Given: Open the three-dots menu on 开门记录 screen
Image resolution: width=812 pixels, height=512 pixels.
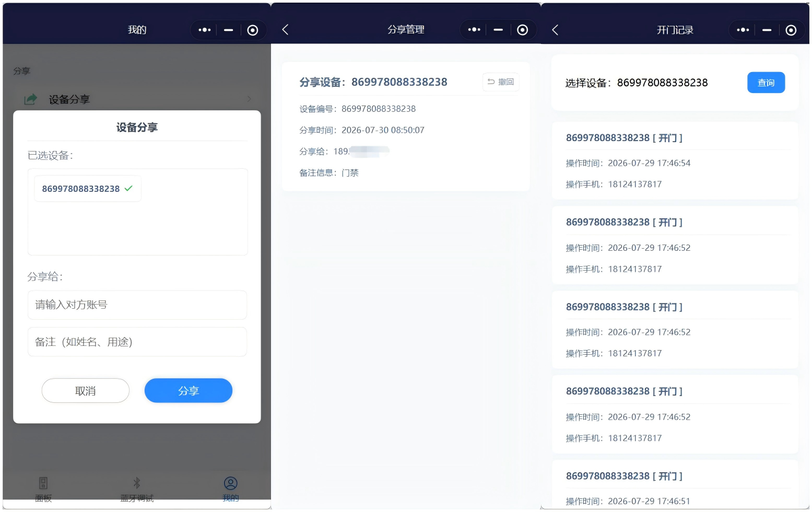Looking at the screenshot, I should coord(743,30).
